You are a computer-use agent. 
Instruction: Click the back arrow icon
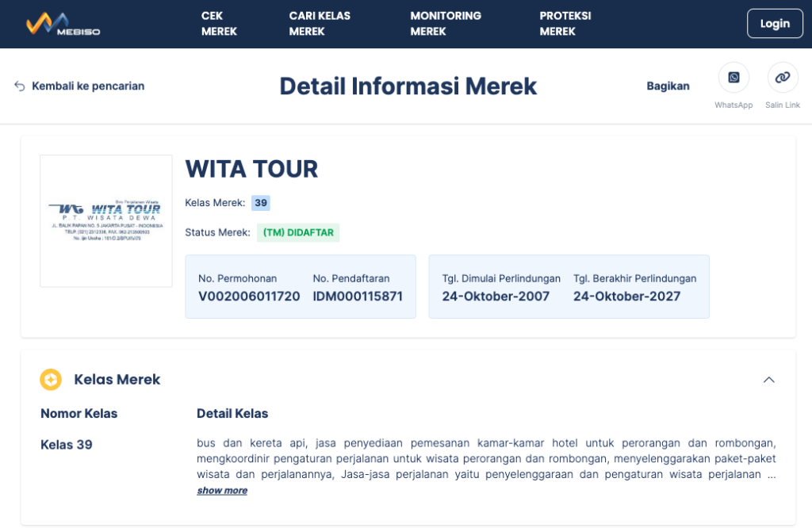point(20,86)
